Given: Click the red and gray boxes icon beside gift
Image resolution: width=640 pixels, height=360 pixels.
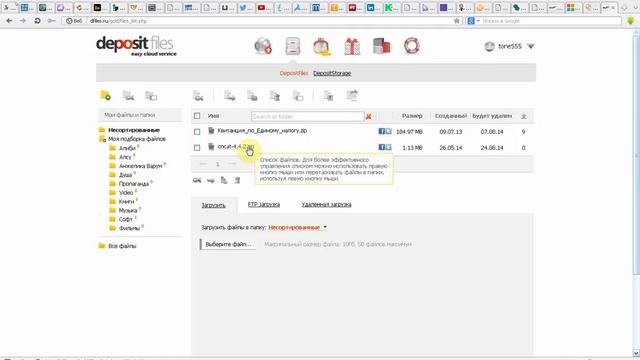Looking at the screenshot, I should point(382,46).
